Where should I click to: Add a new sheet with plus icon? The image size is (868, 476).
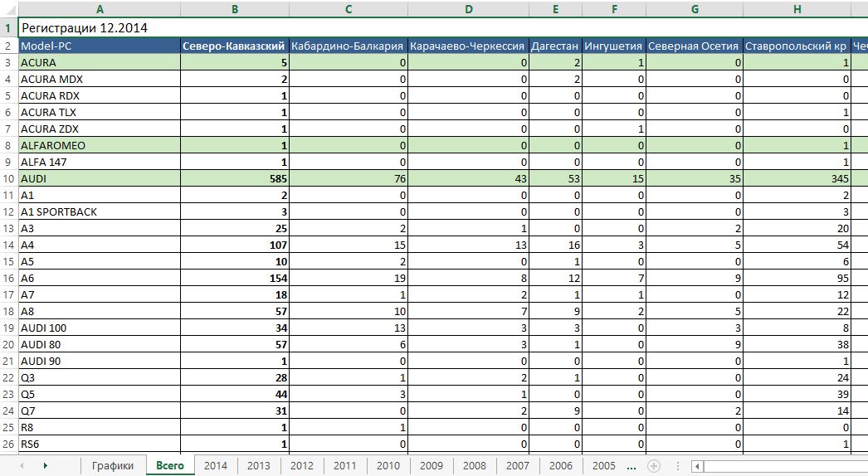(654, 466)
